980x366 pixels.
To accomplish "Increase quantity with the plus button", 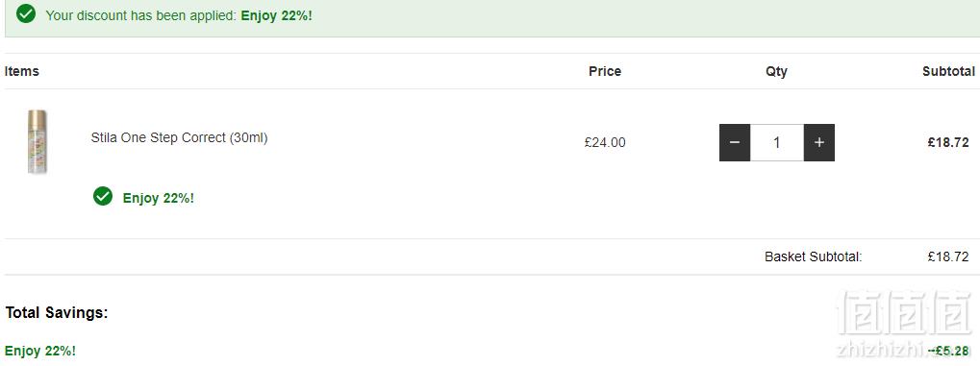I will click(x=819, y=142).
